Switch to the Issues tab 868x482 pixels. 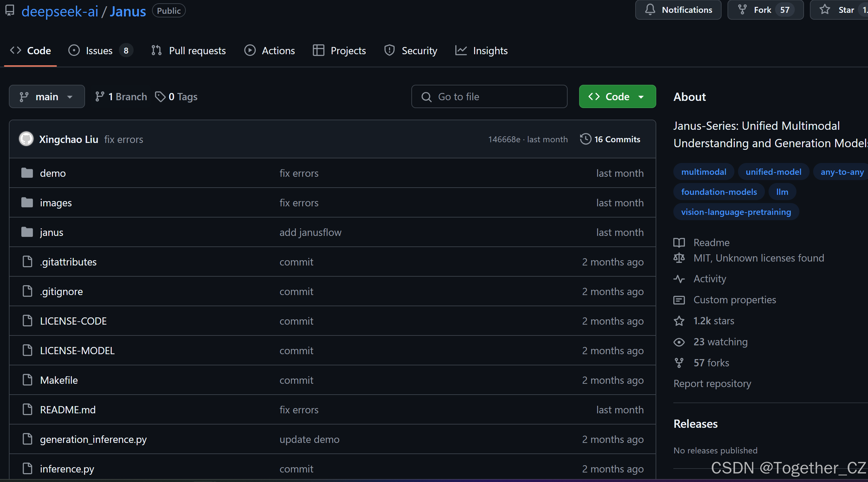click(x=99, y=51)
